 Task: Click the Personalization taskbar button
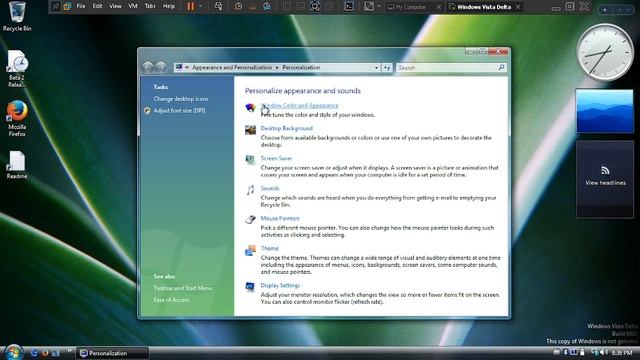click(113, 353)
